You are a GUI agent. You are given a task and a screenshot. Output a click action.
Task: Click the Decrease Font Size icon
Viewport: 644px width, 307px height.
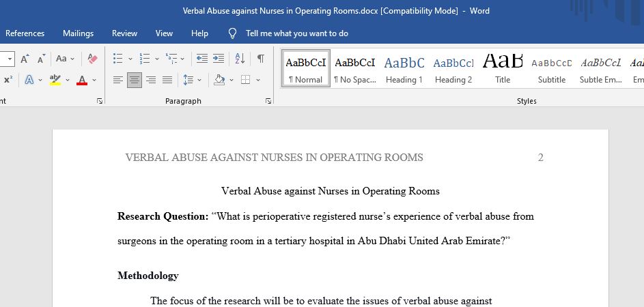pyautogui.click(x=42, y=59)
